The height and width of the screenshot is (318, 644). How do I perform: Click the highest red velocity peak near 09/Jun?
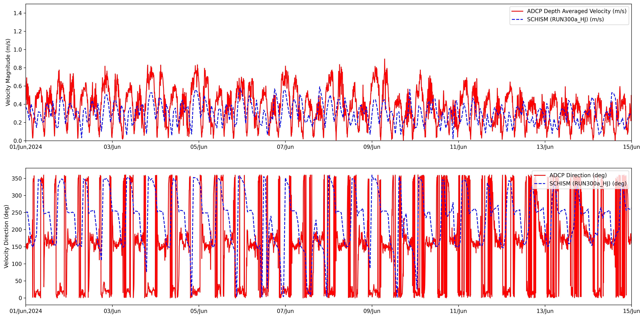pyautogui.click(x=384, y=60)
